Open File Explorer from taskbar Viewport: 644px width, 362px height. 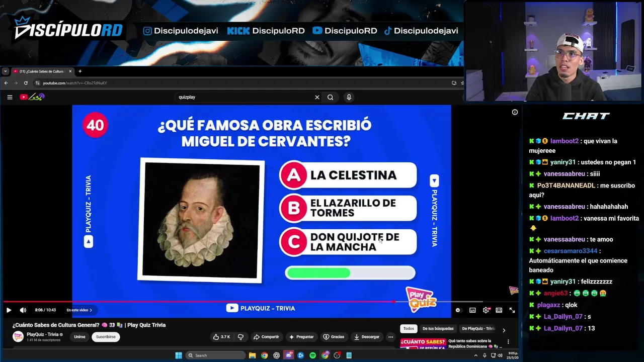point(252,355)
